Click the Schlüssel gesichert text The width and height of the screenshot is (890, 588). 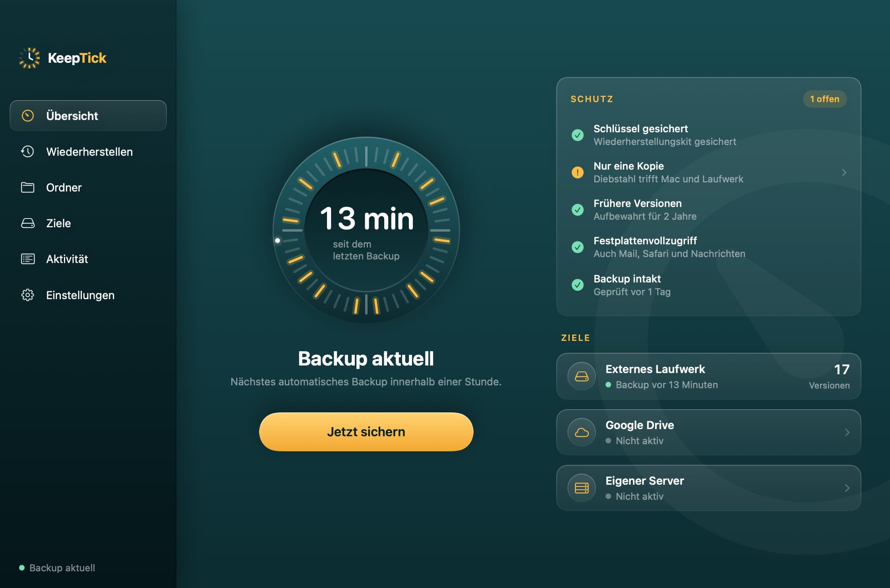pyautogui.click(x=640, y=129)
